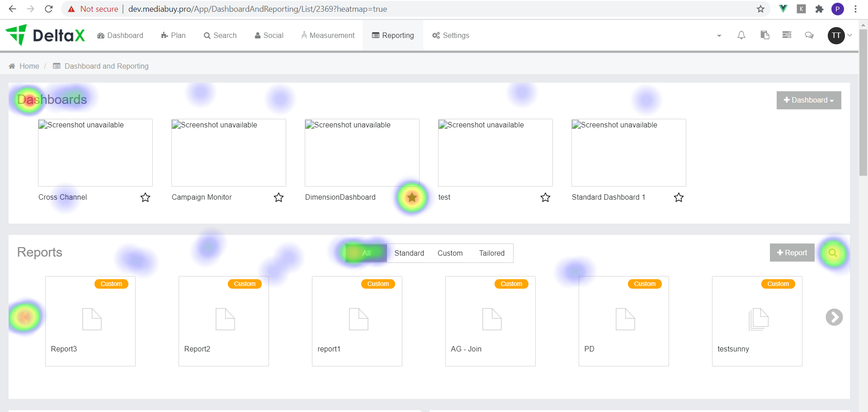
Task: Click the DeltaX logo
Action: (45, 35)
